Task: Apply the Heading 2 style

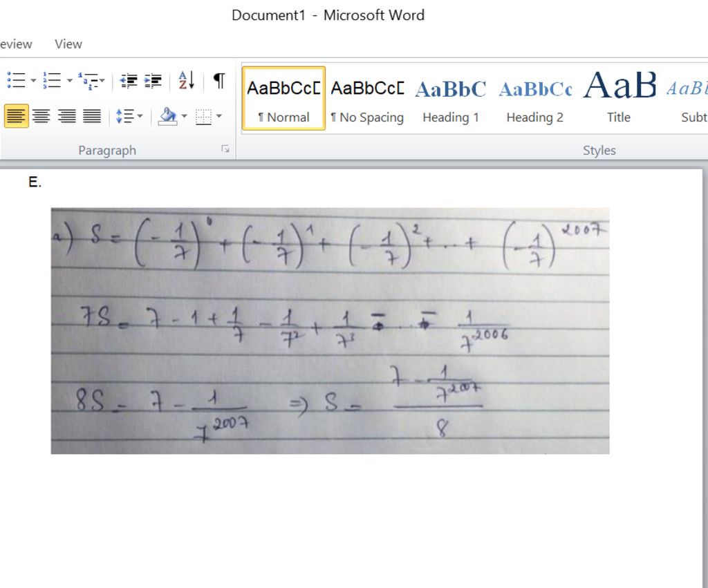Action: click(x=534, y=98)
